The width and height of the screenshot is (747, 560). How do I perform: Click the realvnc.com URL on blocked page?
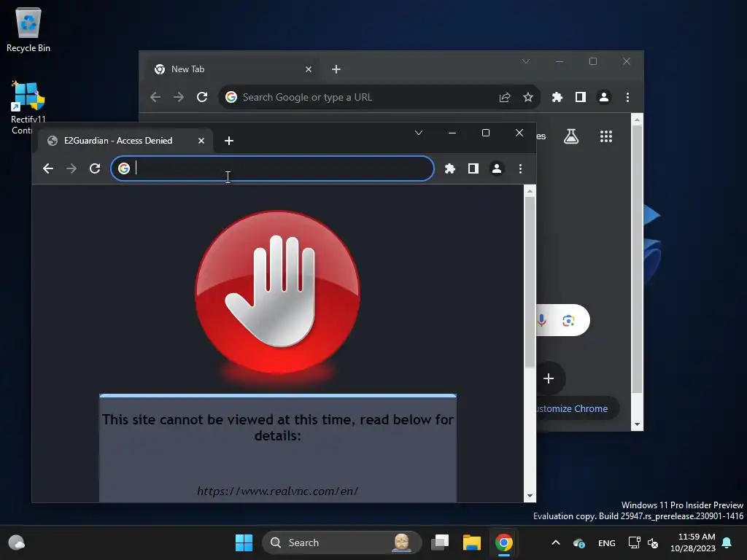coord(277,491)
